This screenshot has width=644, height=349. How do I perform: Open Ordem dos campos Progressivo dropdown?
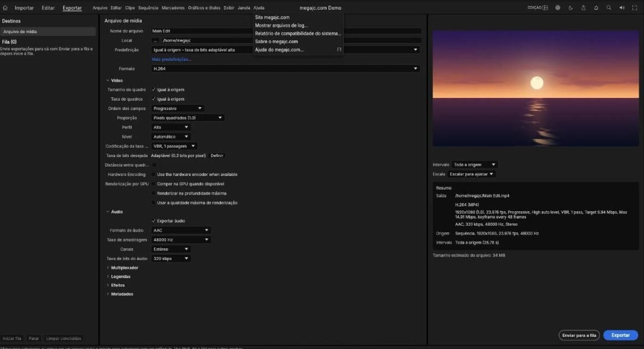tap(177, 108)
